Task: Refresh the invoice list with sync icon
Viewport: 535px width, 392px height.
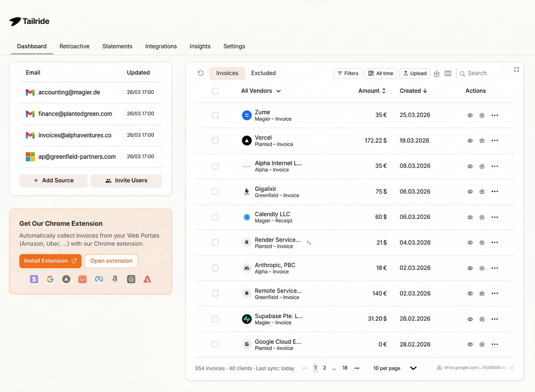Action: [x=201, y=73]
